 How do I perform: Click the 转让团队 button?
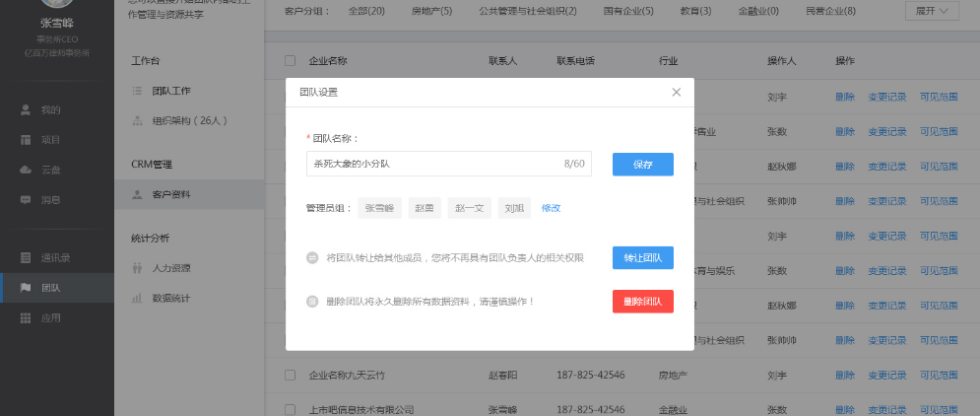(642, 258)
